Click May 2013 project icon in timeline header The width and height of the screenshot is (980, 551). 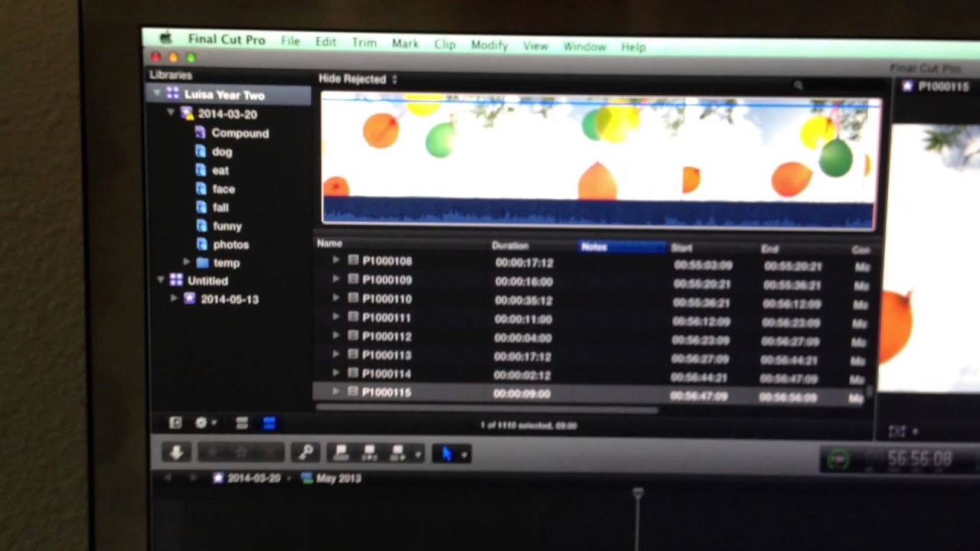pyautogui.click(x=308, y=478)
